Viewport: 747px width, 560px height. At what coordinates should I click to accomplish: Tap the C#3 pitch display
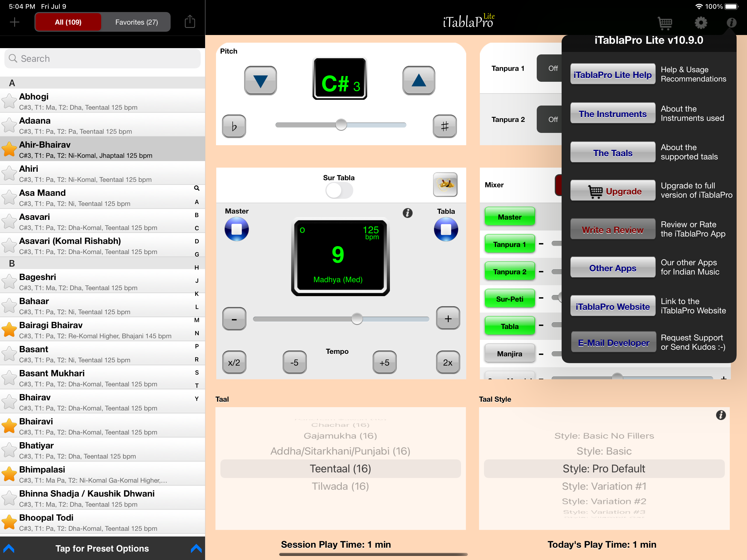pos(339,79)
